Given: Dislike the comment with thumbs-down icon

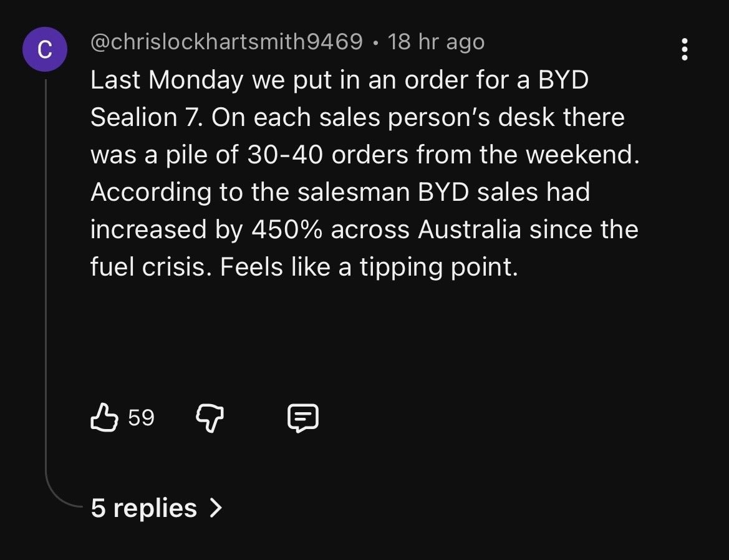Looking at the screenshot, I should [211, 418].
